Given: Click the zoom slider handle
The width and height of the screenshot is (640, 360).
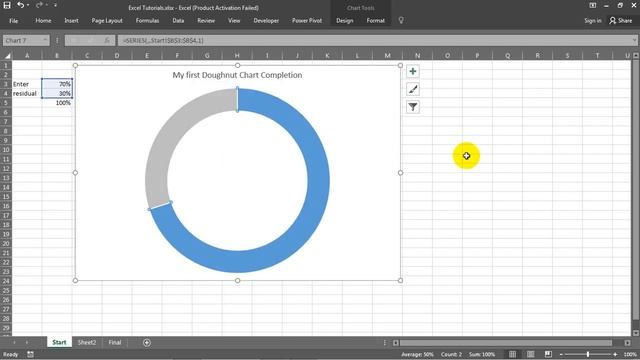Looking at the screenshot, I should point(588,354).
